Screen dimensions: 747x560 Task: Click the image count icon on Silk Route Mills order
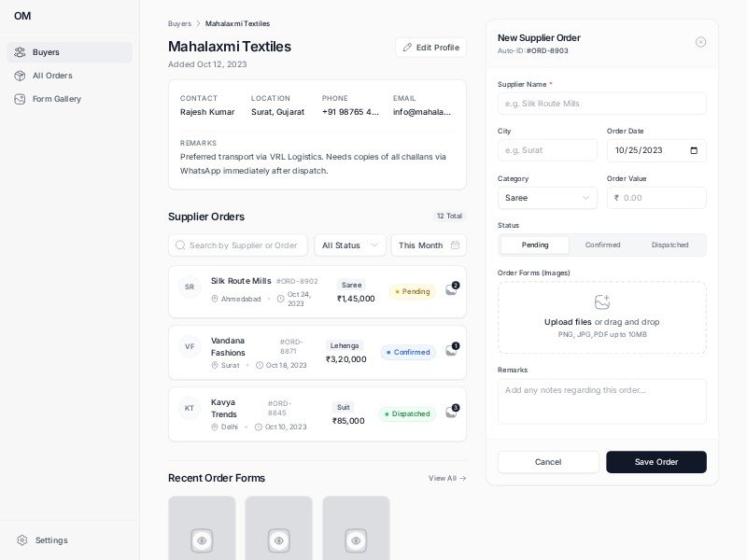click(x=452, y=289)
